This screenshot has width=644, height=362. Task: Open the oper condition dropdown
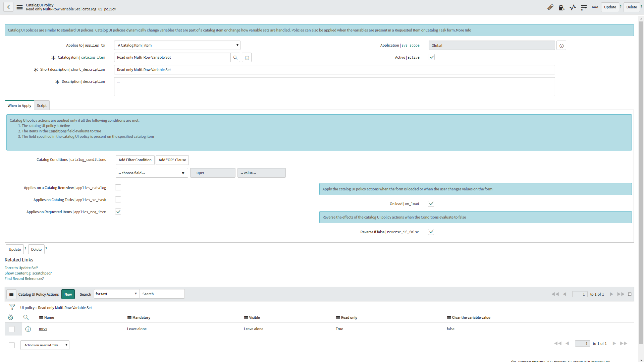point(213,173)
